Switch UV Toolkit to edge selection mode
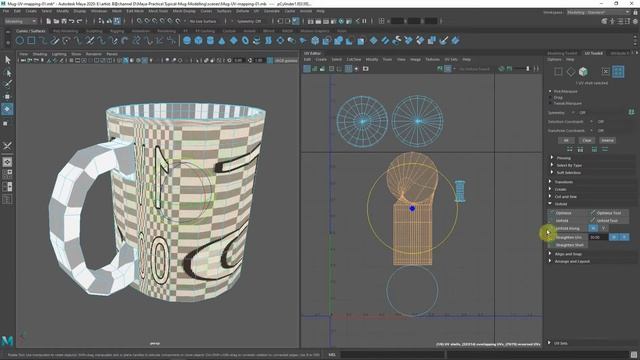The width and height of the screenshot is (640, 360). coord(571,72)
